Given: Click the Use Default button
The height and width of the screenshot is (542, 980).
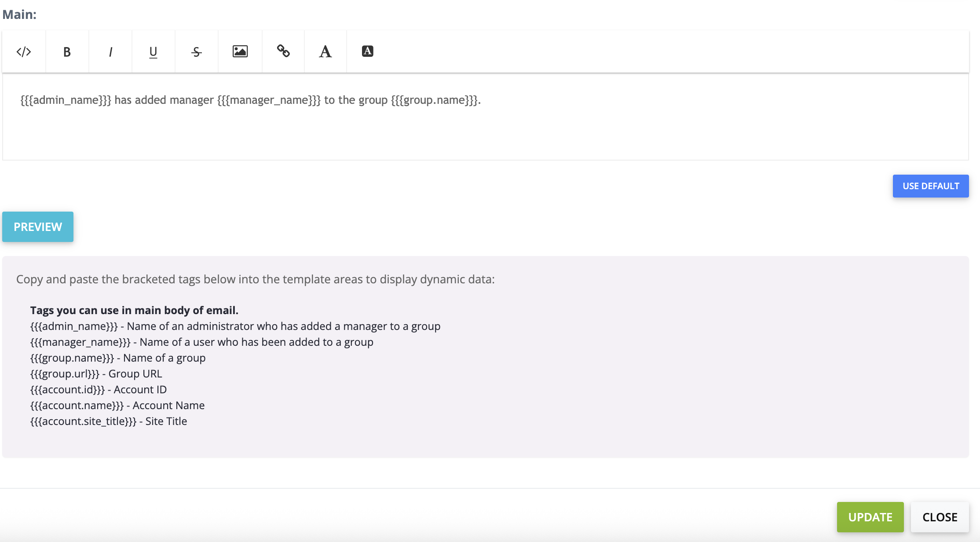Looking at the screenshot, I should 930,186.
